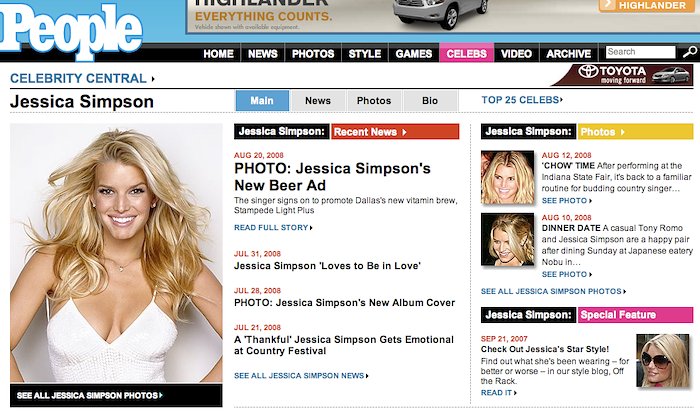
Task: Click SEE ALL JESSICA SIMPSON NEWS
Action: click(x=301, y=376)
